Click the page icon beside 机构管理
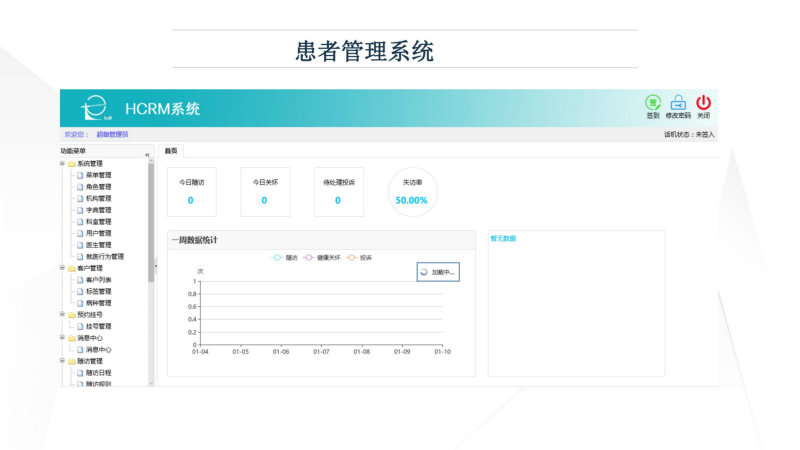The height and width of the screenshot is (450, 800). coord(80,198)
